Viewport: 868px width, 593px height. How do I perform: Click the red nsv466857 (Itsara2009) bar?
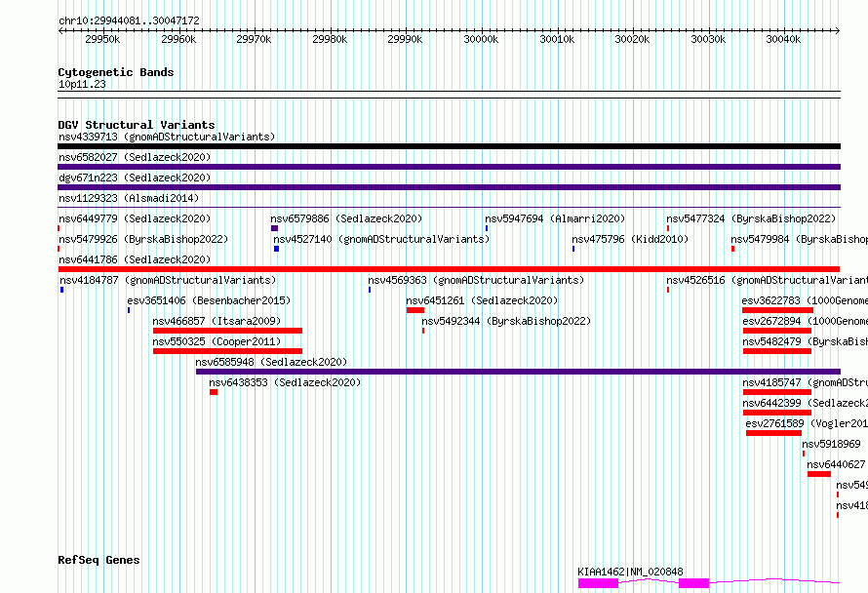pyautogui.click(x=227, y=331)
